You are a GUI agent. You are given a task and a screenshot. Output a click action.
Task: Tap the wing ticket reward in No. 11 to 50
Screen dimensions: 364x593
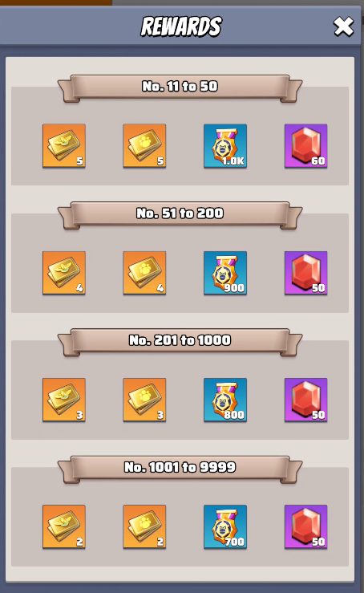point(64,146)
